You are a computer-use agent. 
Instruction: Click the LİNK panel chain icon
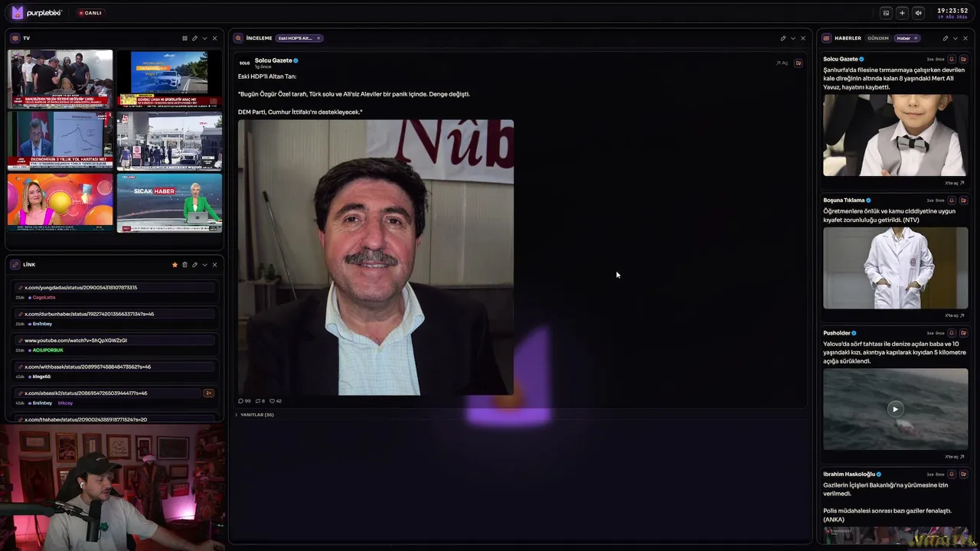click(x=15, y=265)
